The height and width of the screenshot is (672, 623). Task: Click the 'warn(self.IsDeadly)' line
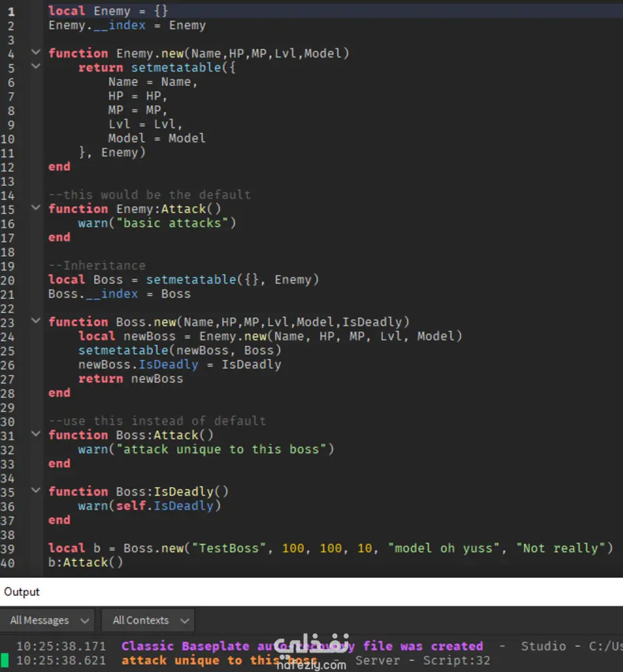click(150, 506)
